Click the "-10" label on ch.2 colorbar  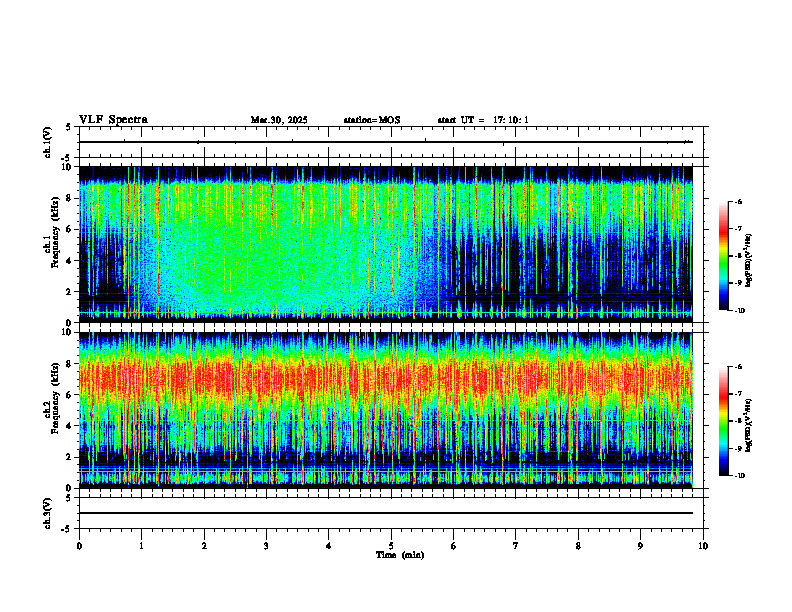pos(739,476)
